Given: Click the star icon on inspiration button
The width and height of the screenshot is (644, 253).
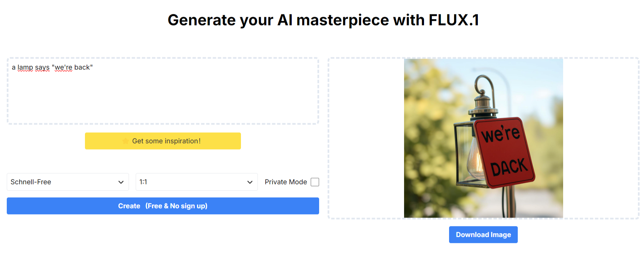Looking at the screenshot, I should click(x=126, y=141).
